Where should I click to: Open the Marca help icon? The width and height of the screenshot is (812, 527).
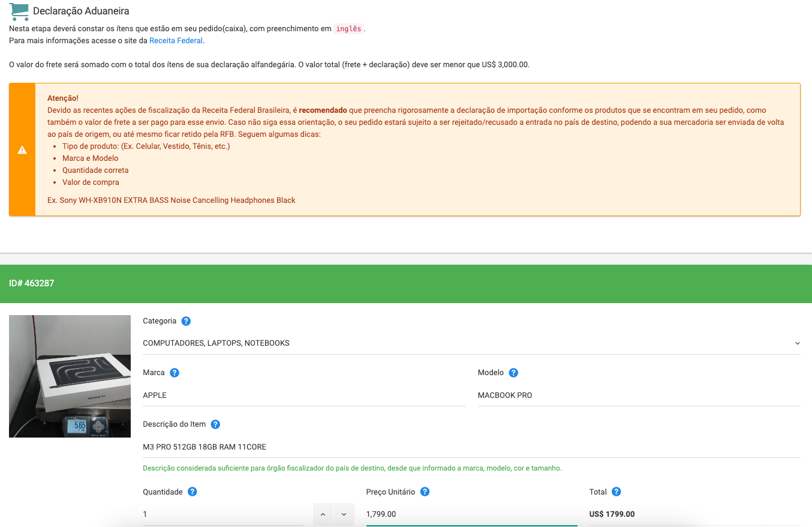click(x=175, y=373)
